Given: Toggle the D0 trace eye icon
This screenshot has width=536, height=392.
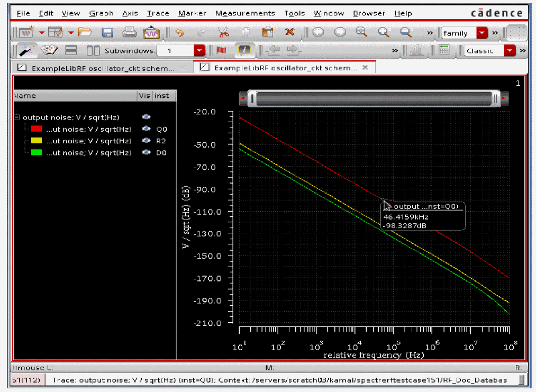Looking at the screenshot, I should point(146,152).
